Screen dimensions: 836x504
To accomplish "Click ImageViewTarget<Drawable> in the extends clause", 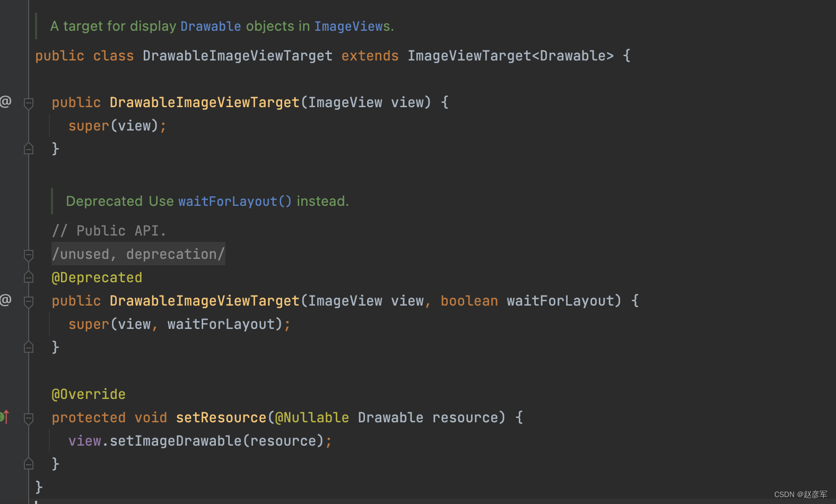I will 510,56.
